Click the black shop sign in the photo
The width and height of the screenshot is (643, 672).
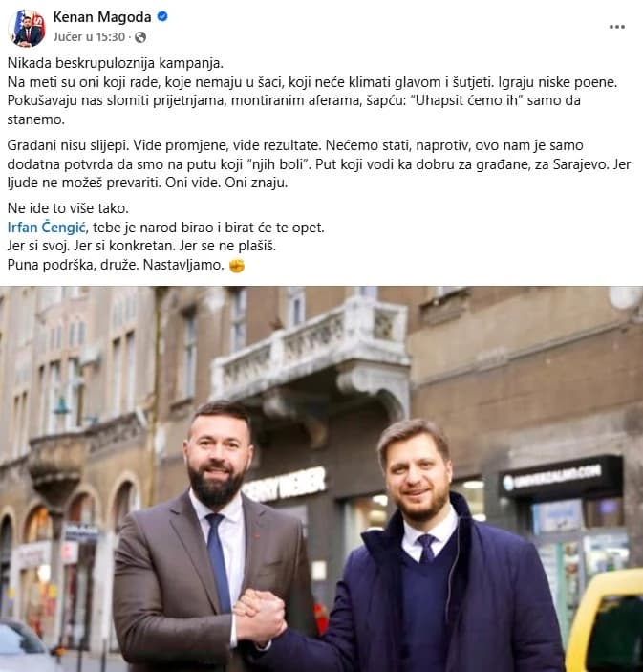pyautogui.click(x=561, y=476)
